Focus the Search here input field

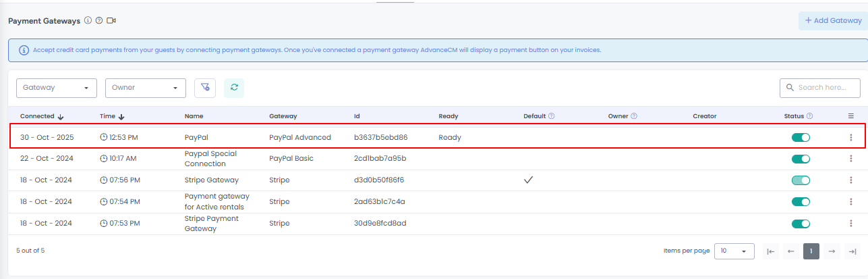820,88
